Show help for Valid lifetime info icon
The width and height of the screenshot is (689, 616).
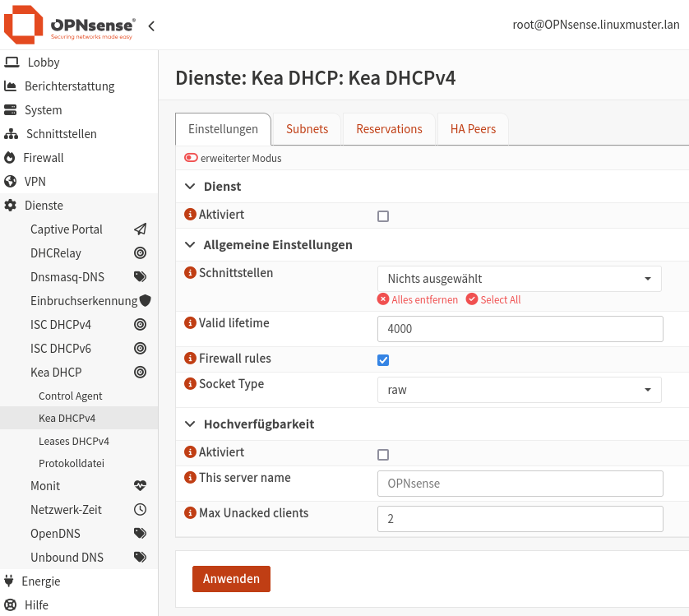[190, 323]
